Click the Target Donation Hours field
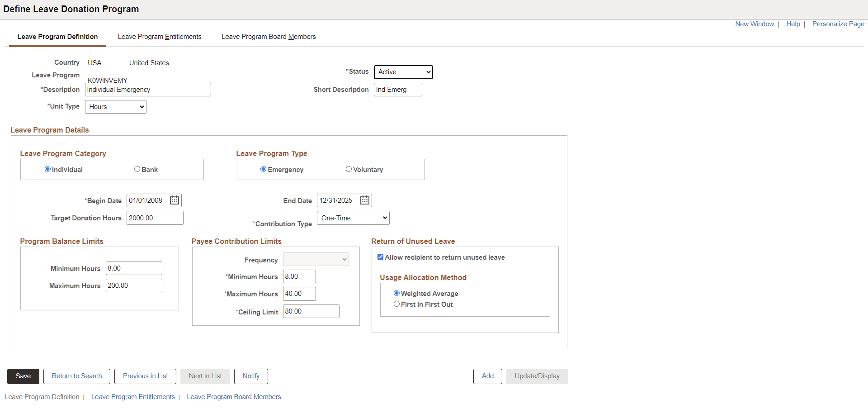The image size is (868, 414). (155, 218)
